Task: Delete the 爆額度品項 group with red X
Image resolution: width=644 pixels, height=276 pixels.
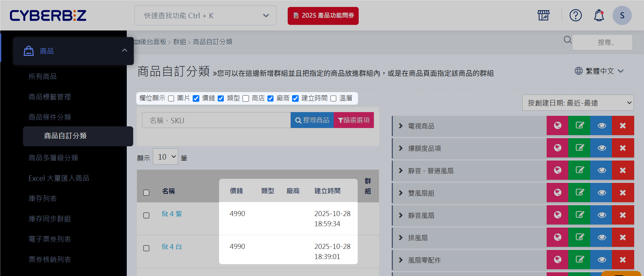Action: pos(623,148)
